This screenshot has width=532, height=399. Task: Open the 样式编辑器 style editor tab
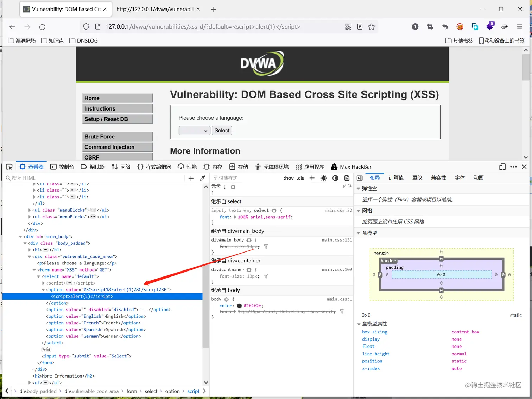click(154, 167)
